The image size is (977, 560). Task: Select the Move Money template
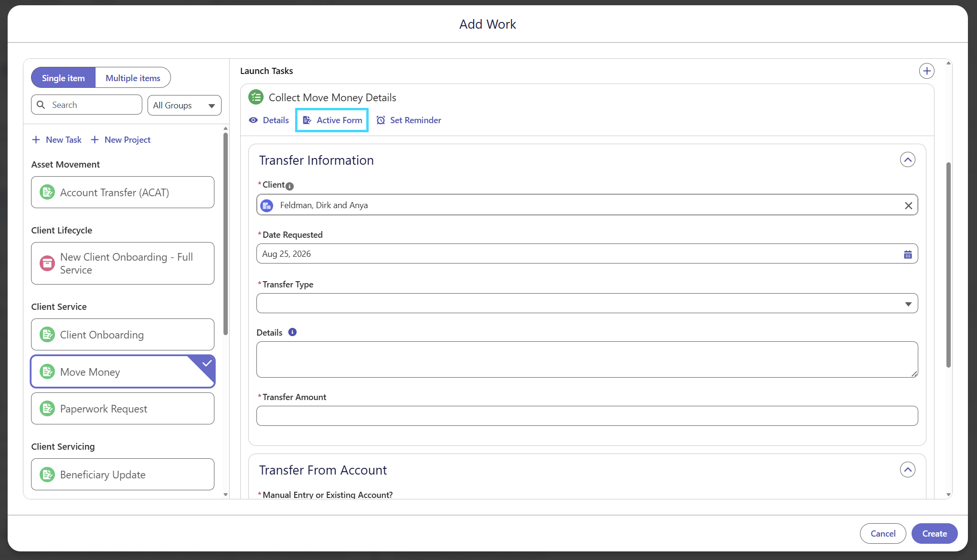123,371
